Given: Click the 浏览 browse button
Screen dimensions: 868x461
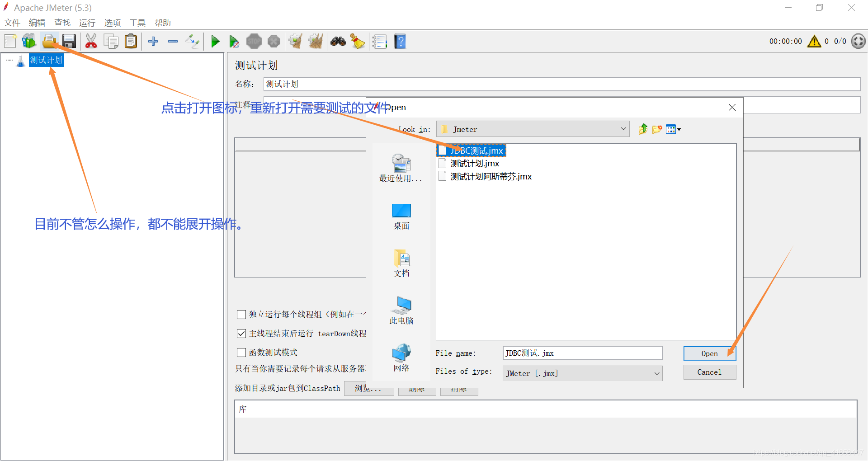Looking at the screenshot, I should tap(368, 388).
